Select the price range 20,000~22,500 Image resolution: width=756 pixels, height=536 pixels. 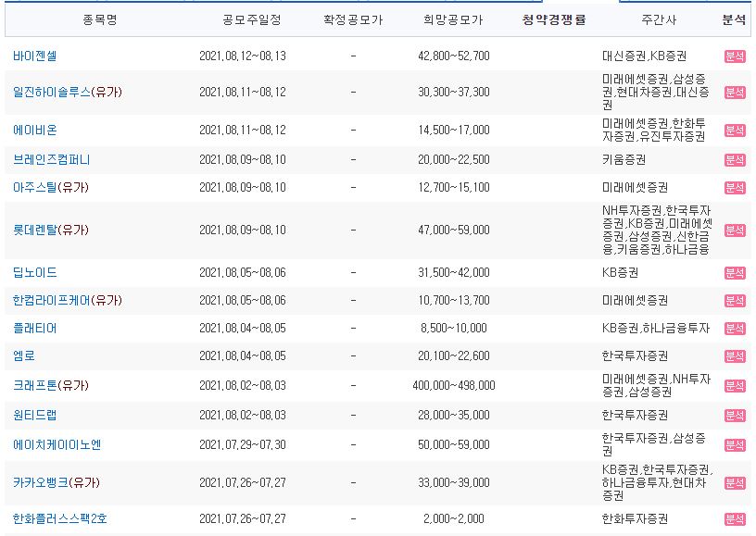point(454,160)
